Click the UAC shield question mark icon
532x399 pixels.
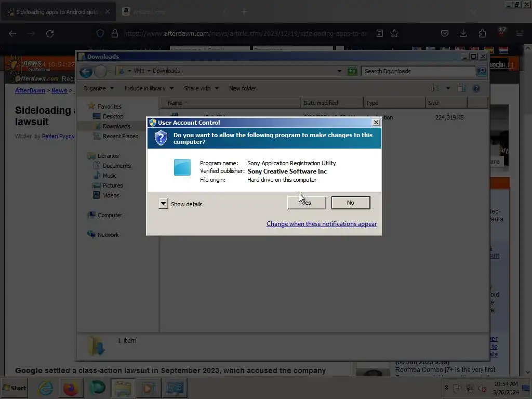pyautogui.click(x=161, y=138)
